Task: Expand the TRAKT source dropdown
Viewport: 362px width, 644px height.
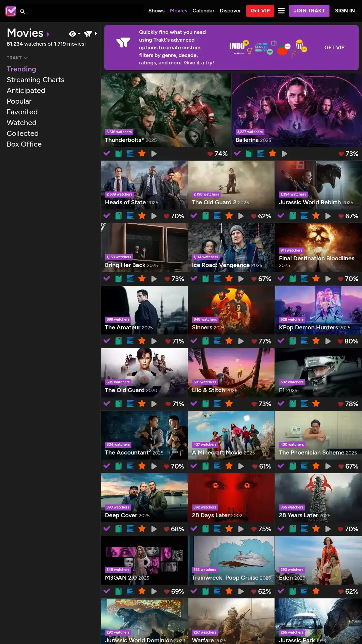Action: point(17,58)
